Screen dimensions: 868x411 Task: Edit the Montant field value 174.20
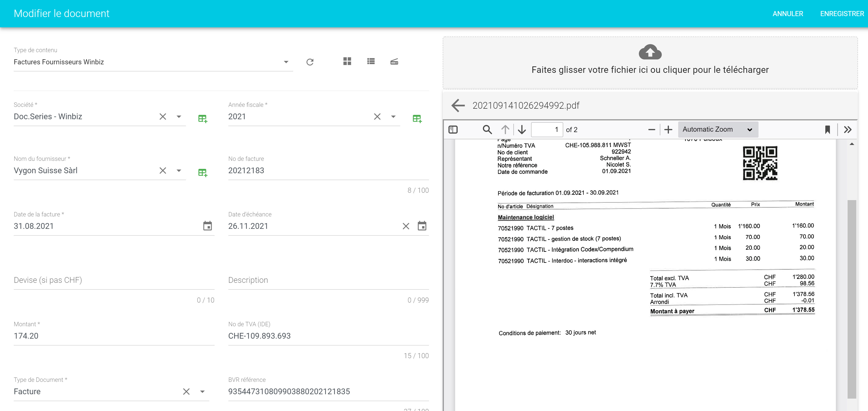coord(114,336)
